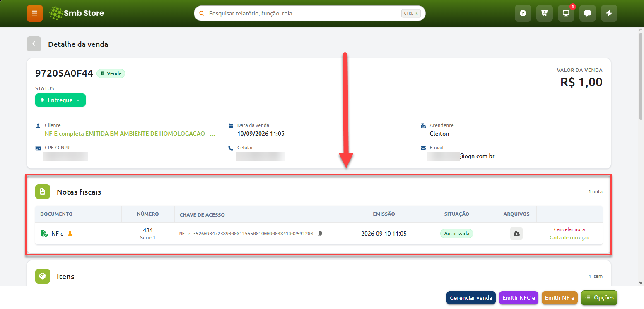Click Emitir NFC-e button
Image resolution: width=644 pixels, height=309 pixels.
point(519,298)
